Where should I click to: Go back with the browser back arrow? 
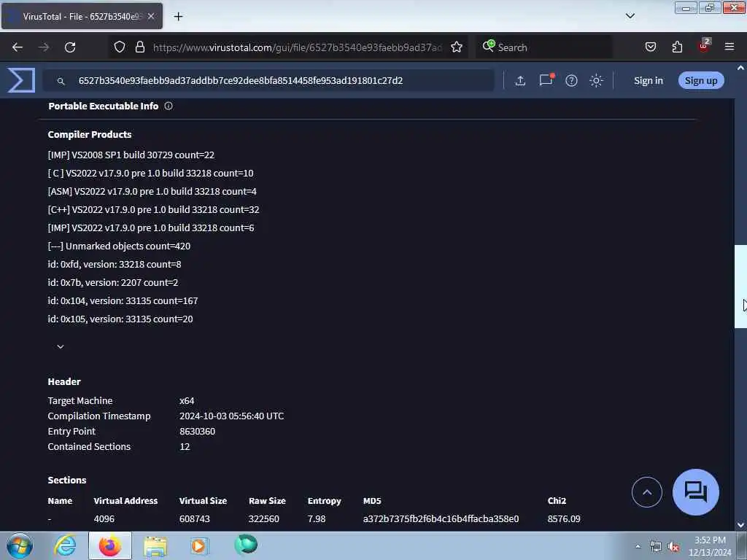(x=18, y=47)
